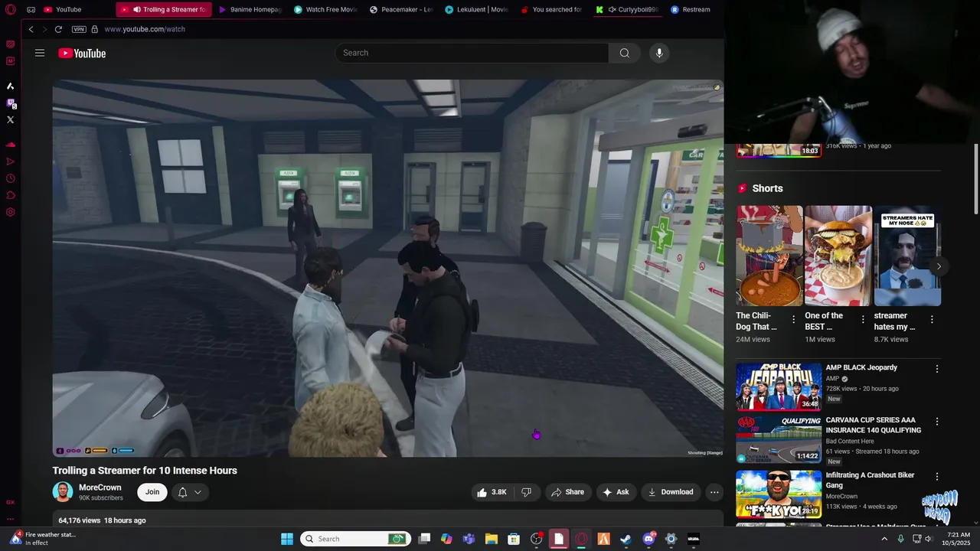Toggle system volume speaker icon
980x551 pixels.
pos(929,539)
